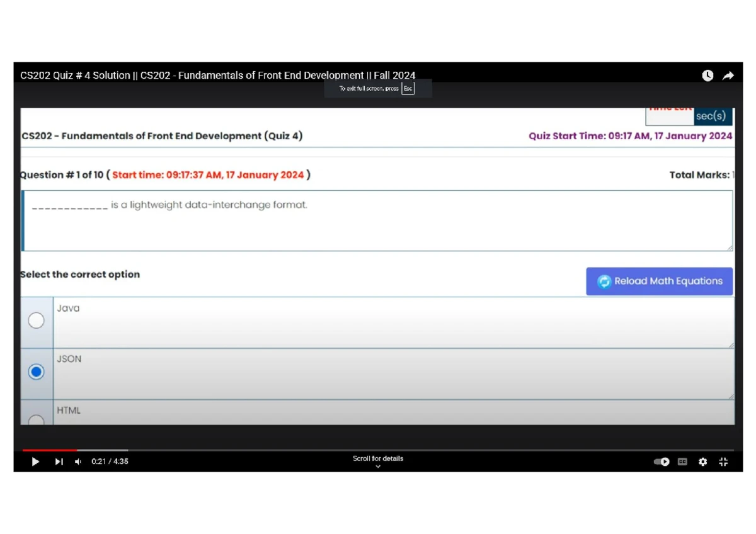Viewport: 756px width, 534px height.
Task: Click the Reload Math Equations refresh icon
Action: pos(604,281)
